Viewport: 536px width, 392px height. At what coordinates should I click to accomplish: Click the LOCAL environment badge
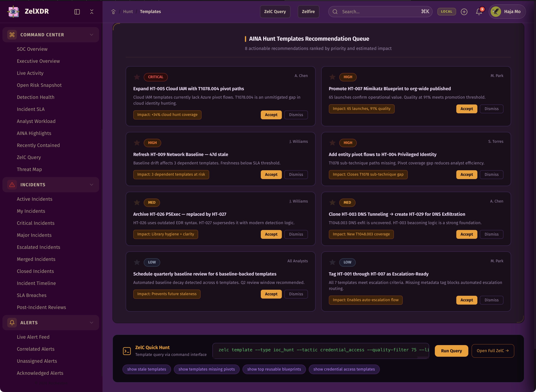(446, 11)
